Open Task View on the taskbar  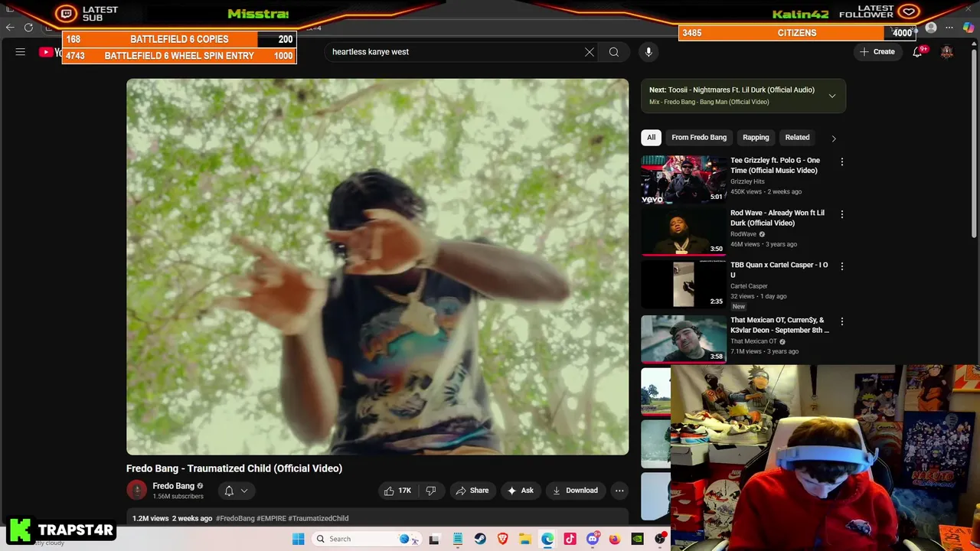tap(434, 539)
